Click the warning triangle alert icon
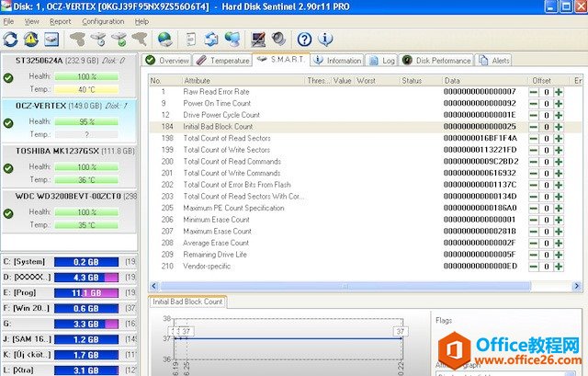The image size is (588, 376). pyautogui.click(x=30, y=39)
